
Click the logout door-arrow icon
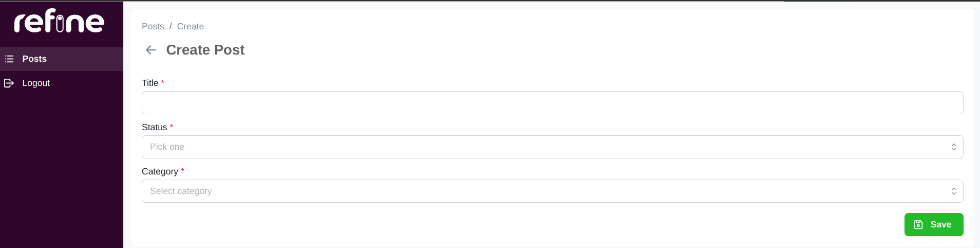[x=9, y=83]
